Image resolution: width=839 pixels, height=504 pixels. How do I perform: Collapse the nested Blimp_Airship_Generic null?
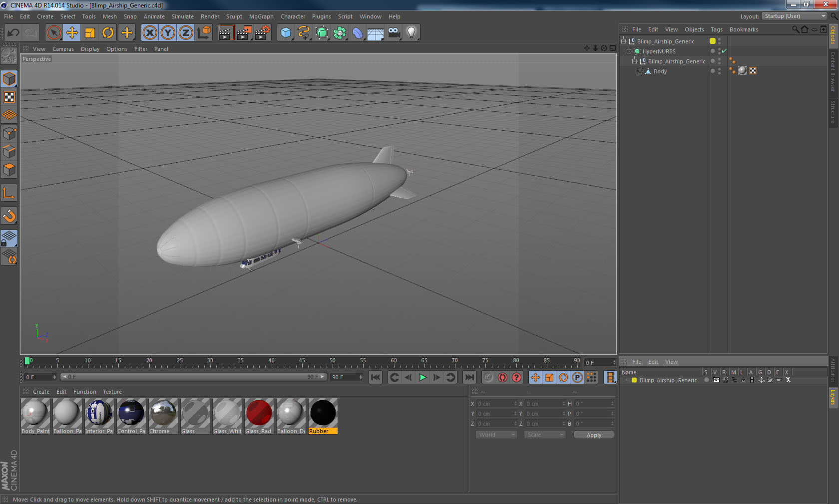[634, 61]
